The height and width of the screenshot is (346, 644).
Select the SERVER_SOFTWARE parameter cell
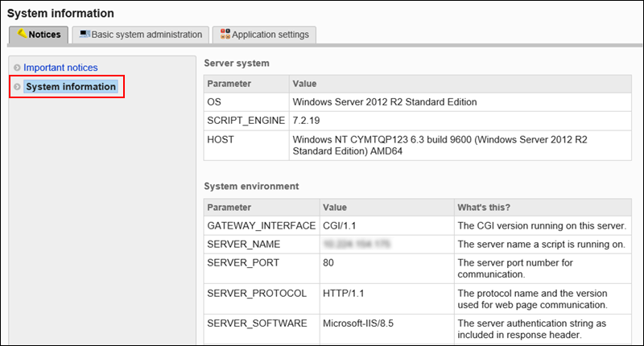point(262,329)
